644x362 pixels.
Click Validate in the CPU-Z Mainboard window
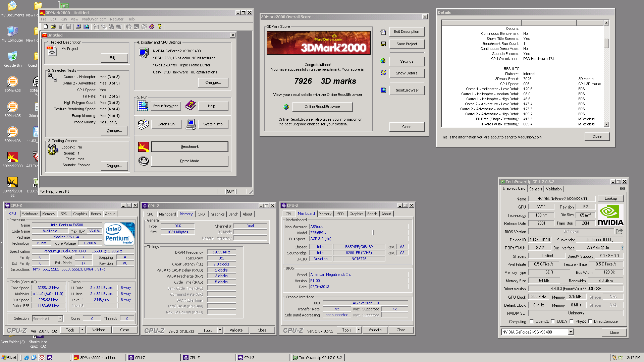point(375,330)
